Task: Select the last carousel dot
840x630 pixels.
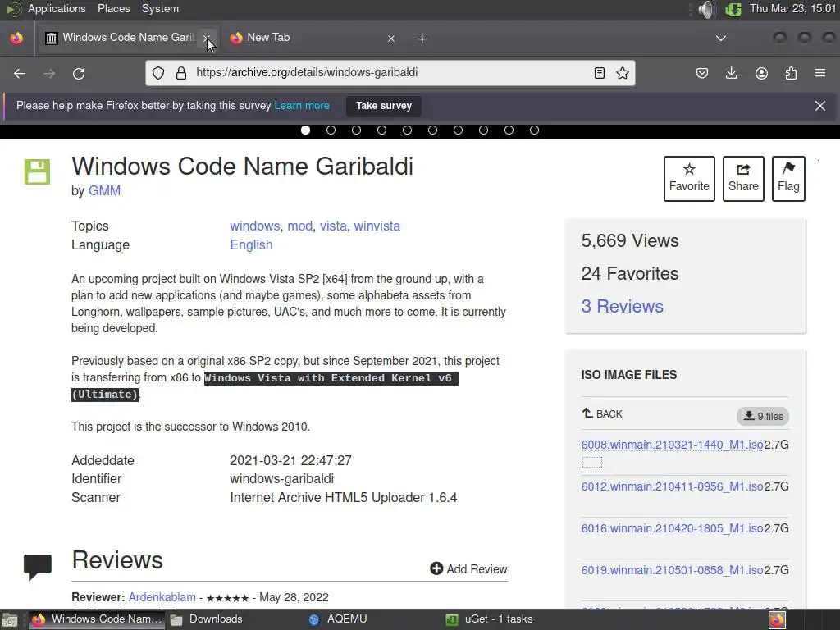Action: pos(535,130)
